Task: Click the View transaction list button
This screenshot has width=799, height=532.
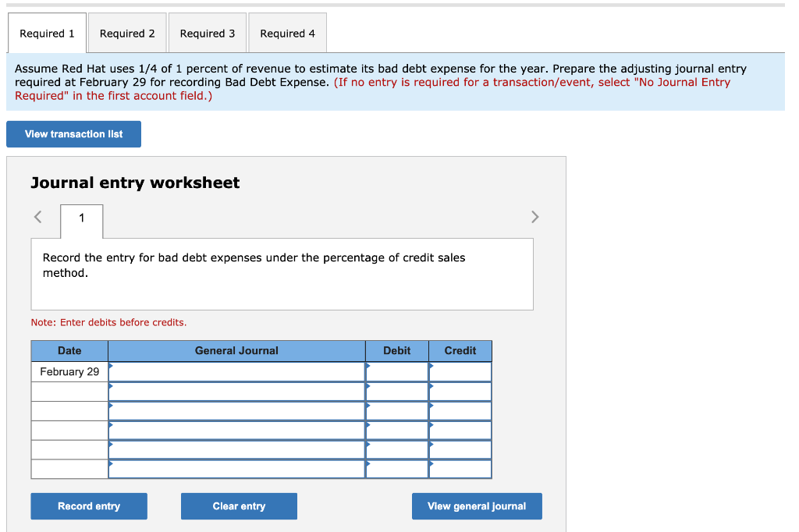Action: [74, 134]
